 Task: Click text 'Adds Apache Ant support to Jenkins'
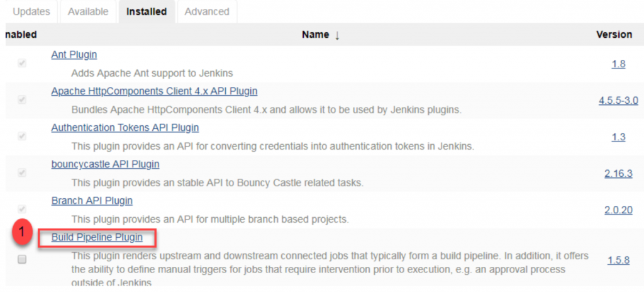152,74
